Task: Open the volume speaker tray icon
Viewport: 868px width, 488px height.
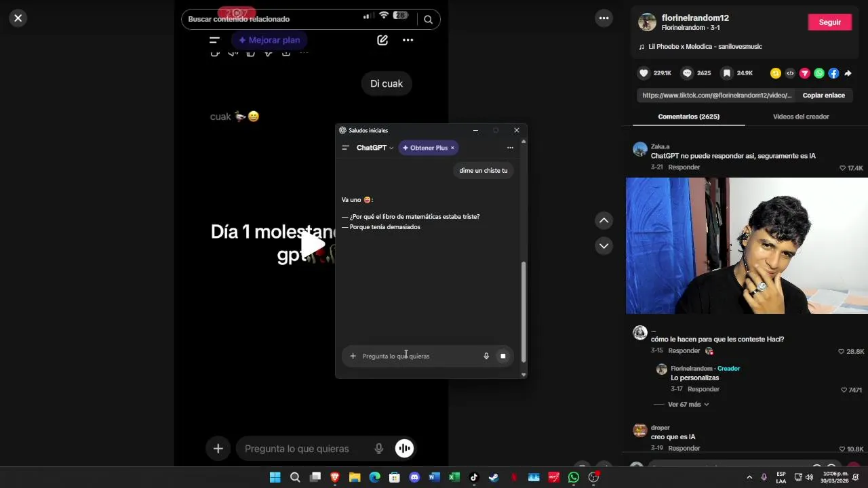Action: [x=809, y=477]
